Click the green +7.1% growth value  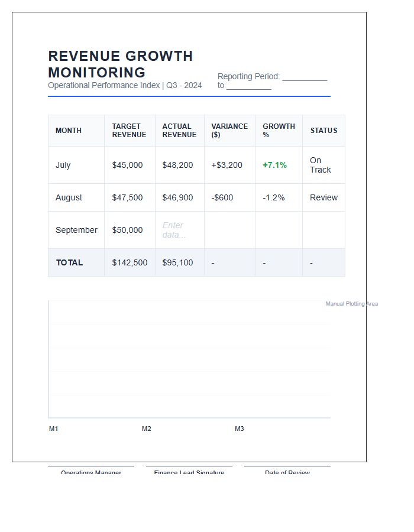[x=275, y=166]
